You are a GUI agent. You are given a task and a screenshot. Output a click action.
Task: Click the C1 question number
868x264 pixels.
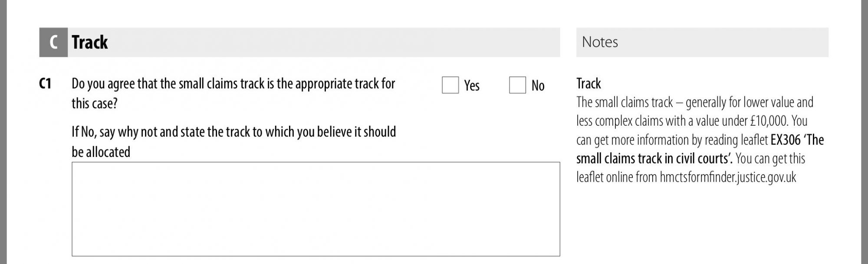pyautogui.click(x=45, y=83)
